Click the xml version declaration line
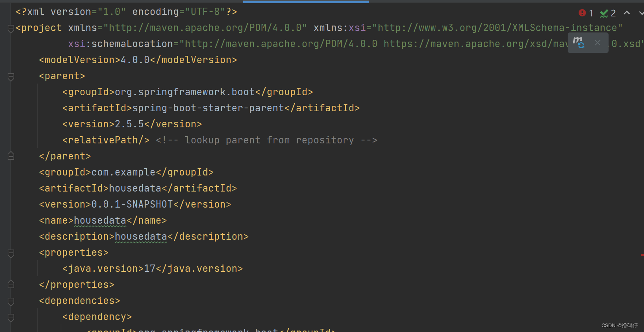The width and height of the screenshot is (644, 332). [x=126, y=12]
